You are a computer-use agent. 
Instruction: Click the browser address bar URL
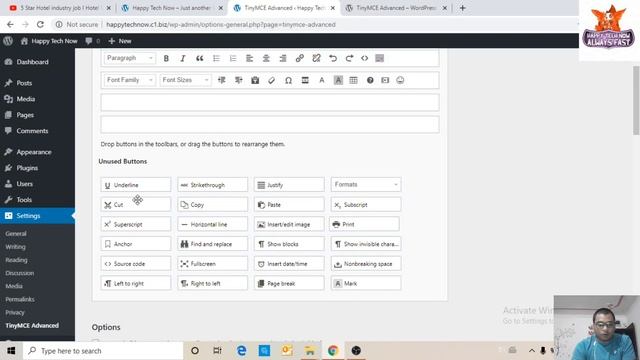pos(221,24)
